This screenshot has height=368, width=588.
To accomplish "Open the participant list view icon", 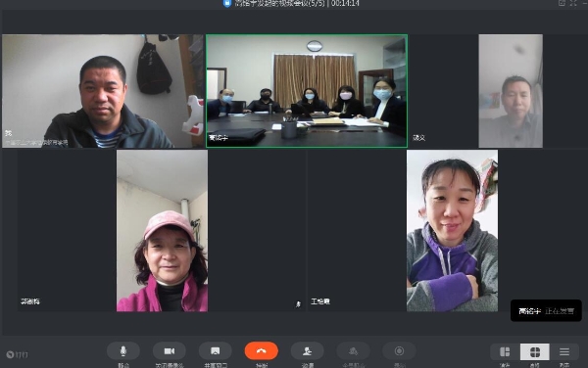I will (564, 352).
